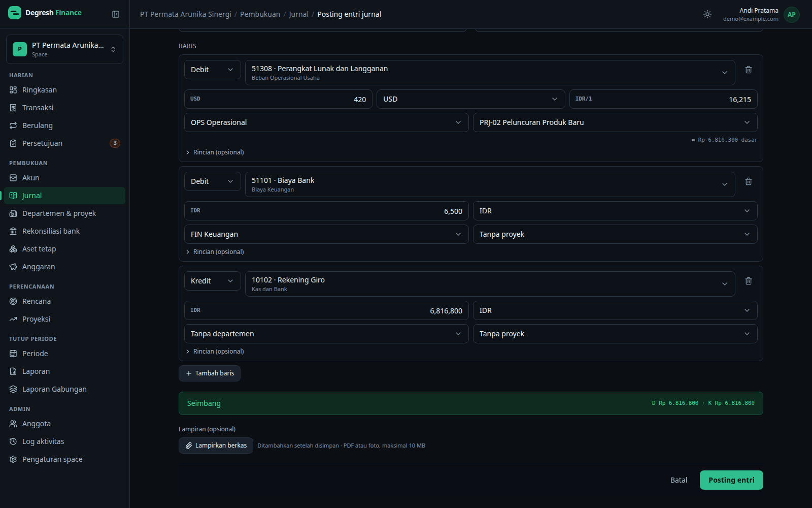
Task: Change OPS Operasional department dropdown
Action: point(326,122)
